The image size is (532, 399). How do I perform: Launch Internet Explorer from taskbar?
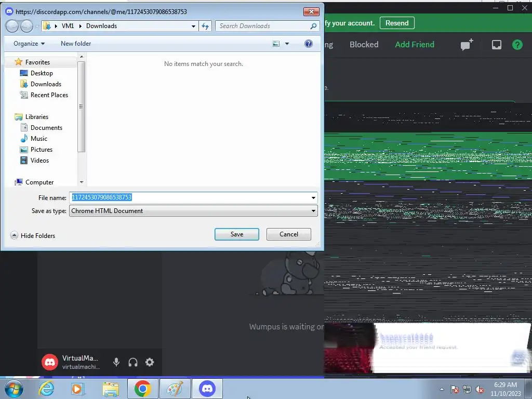coord(46,389)
